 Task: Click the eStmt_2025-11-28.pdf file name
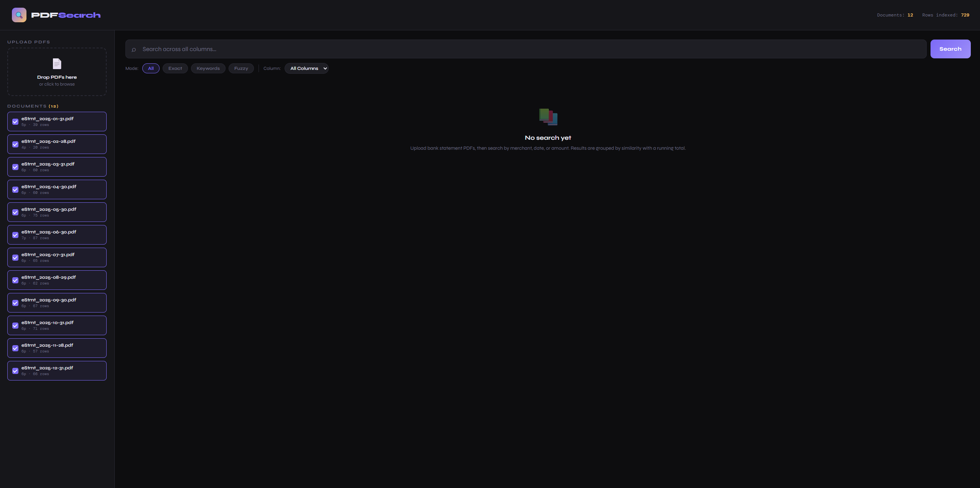point(47,345)
